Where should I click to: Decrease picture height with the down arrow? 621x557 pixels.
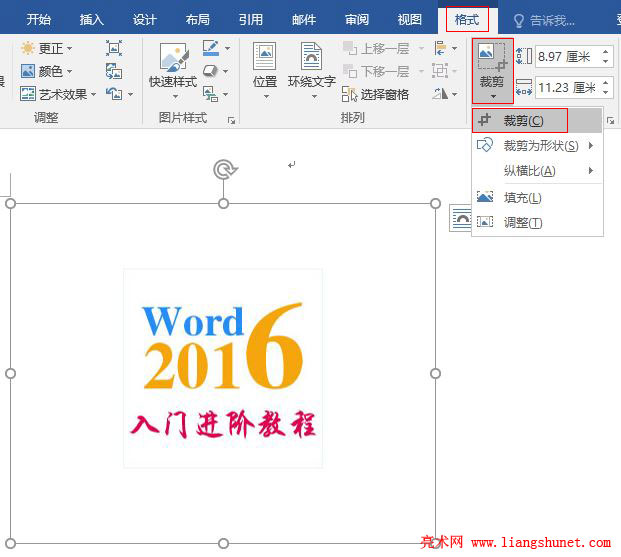pos(606,61)
